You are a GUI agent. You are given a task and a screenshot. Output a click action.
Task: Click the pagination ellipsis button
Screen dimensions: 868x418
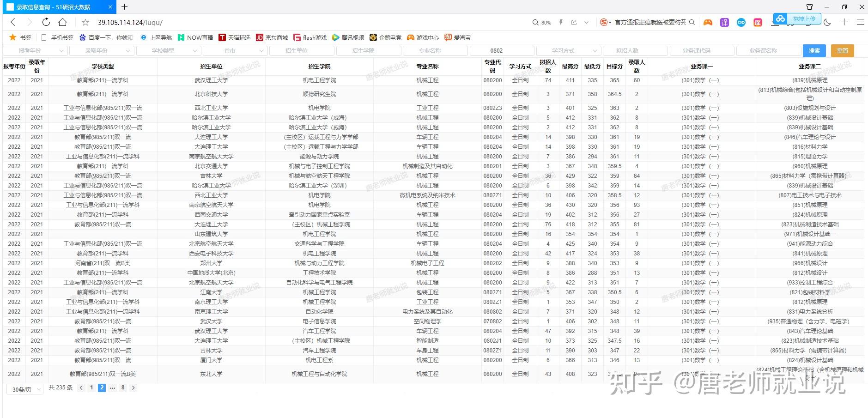(x=112, y=388)
